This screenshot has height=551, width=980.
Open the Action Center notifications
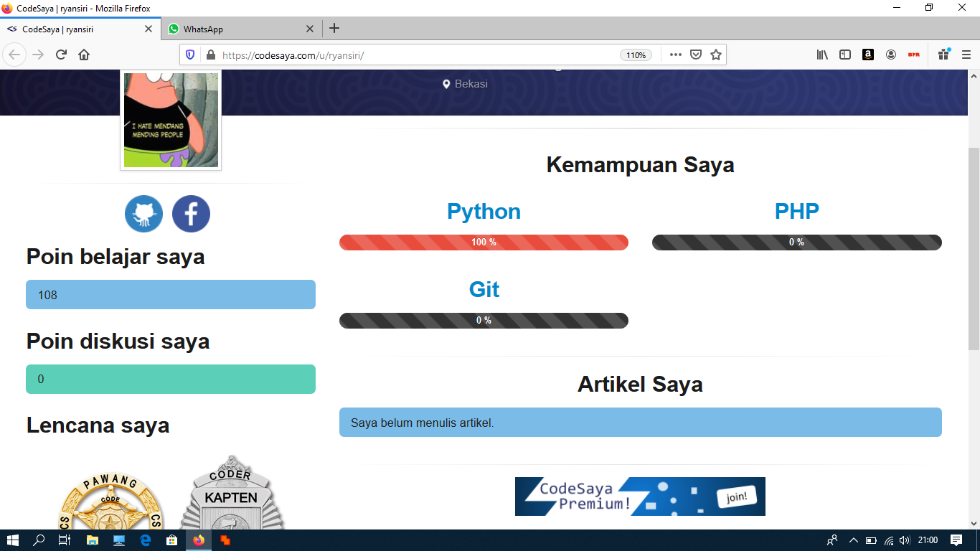[956, 540]
